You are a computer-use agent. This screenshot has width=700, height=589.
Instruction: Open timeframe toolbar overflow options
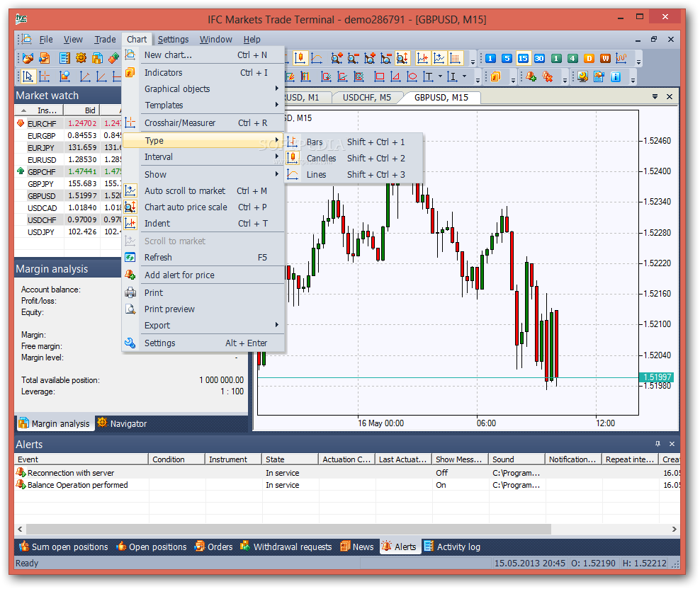coord(638,61)
